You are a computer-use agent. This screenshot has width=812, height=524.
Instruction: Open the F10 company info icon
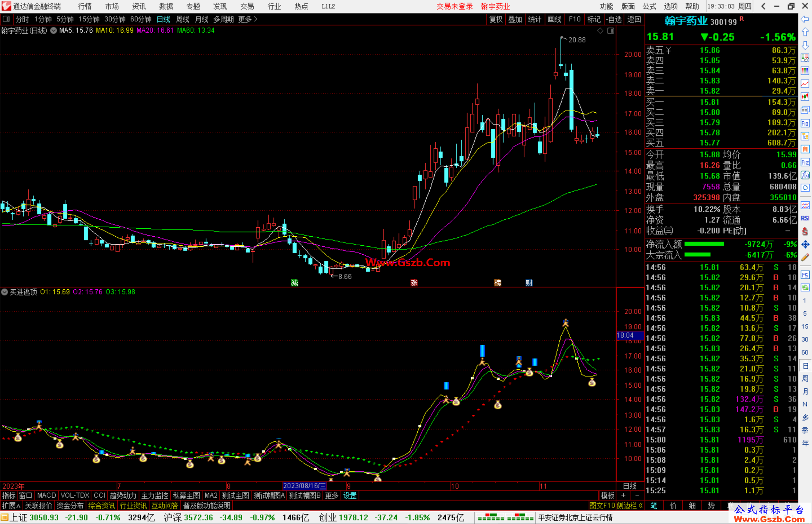(x=805, y=123)
